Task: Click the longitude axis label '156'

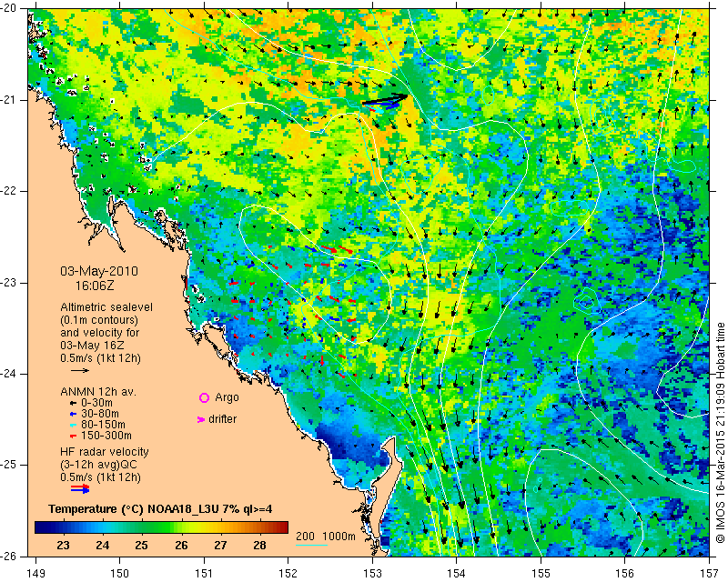Action: (x=625, y=574)
